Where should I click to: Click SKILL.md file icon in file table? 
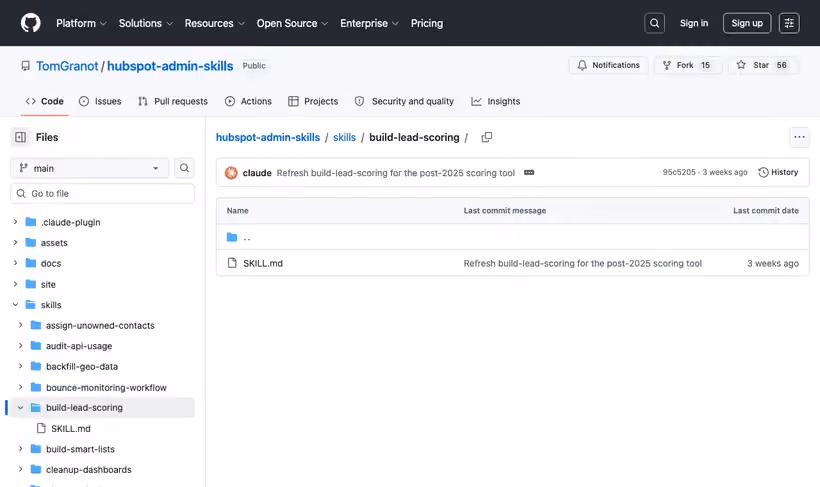coord(232,263)
